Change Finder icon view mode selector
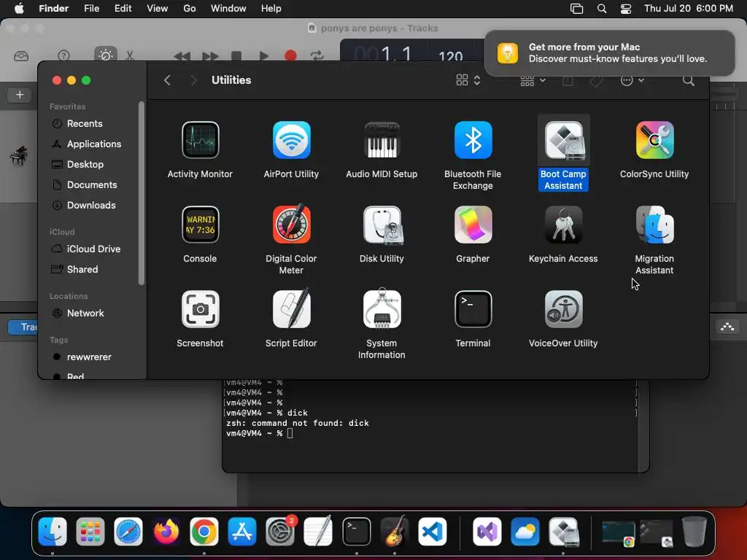 pos(468,80)
